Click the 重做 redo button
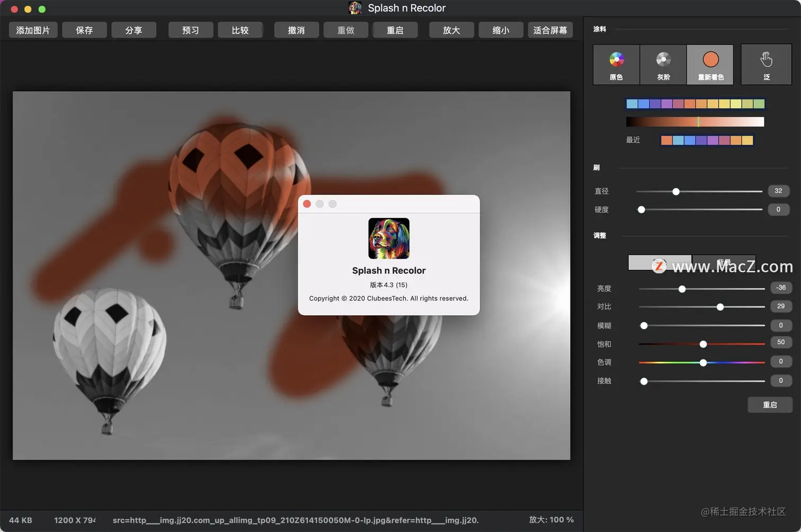 click(346, 30)
